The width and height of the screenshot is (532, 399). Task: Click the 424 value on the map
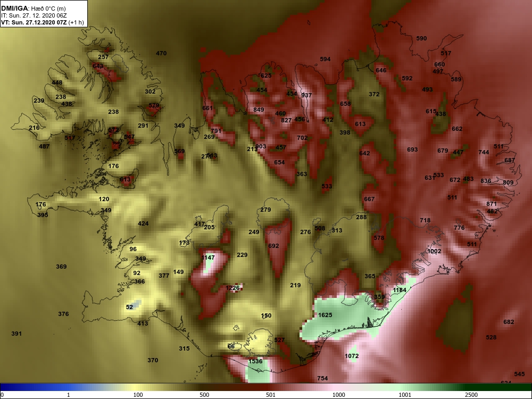pyautogui.click(x=143, y=223)
